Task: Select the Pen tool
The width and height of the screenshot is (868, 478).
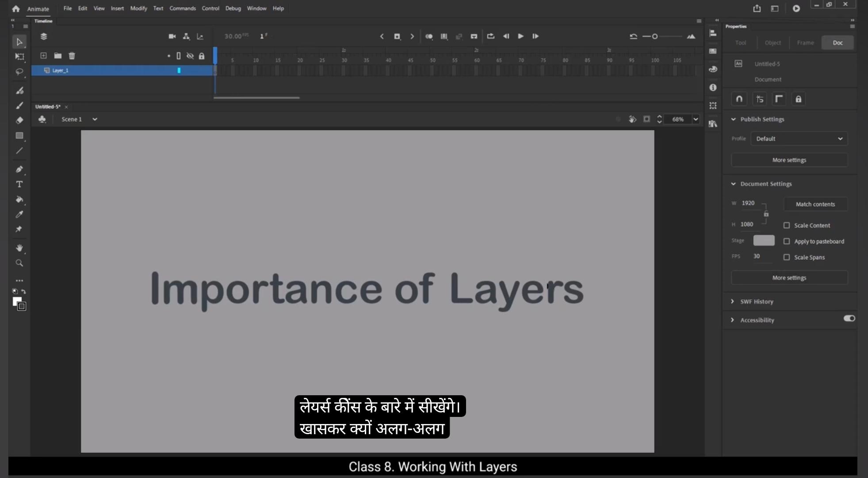Action: [19, 170]
